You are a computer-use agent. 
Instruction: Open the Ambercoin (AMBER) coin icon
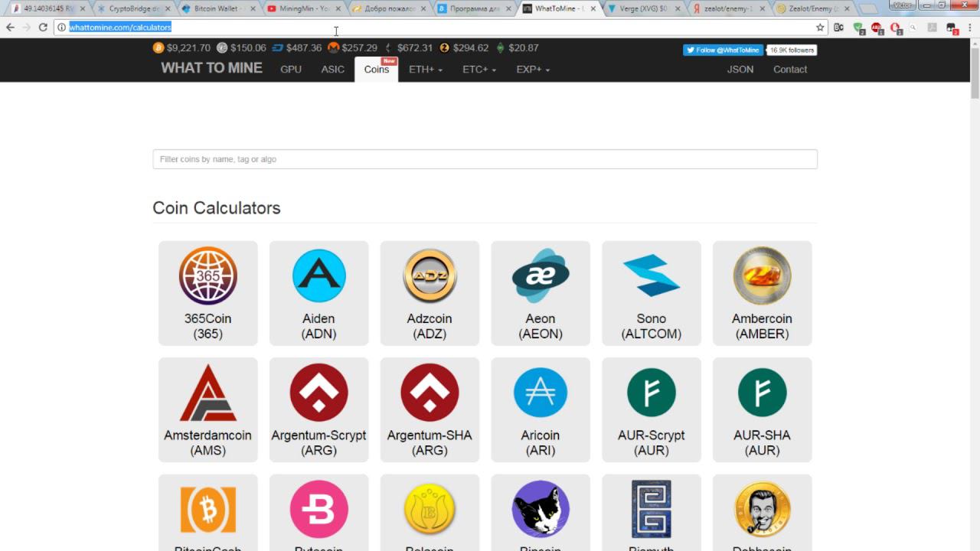762,275
